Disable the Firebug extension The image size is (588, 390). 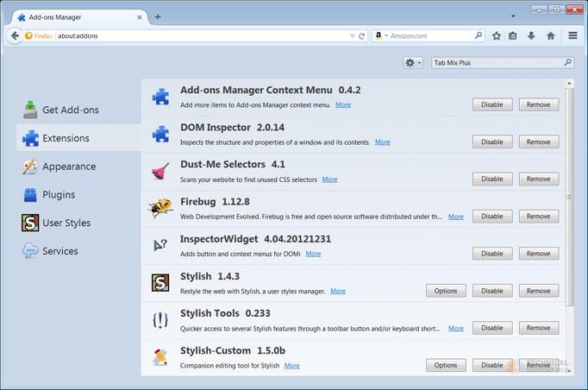click(x=491, y=217)
